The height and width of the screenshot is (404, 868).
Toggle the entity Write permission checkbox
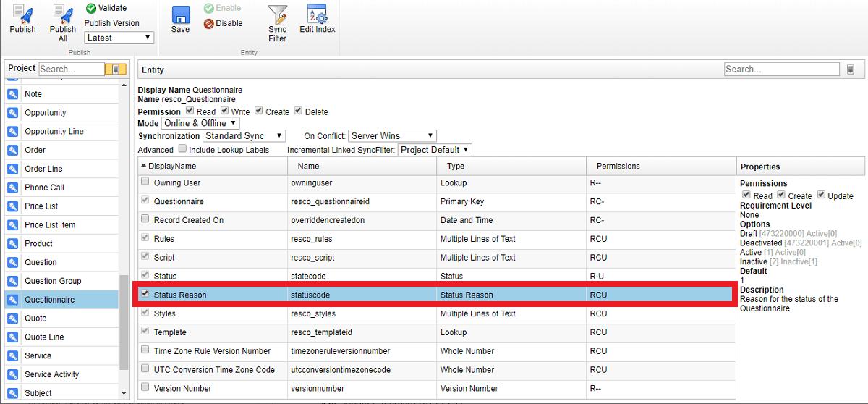pyautogui.click(x=224, y=111)
